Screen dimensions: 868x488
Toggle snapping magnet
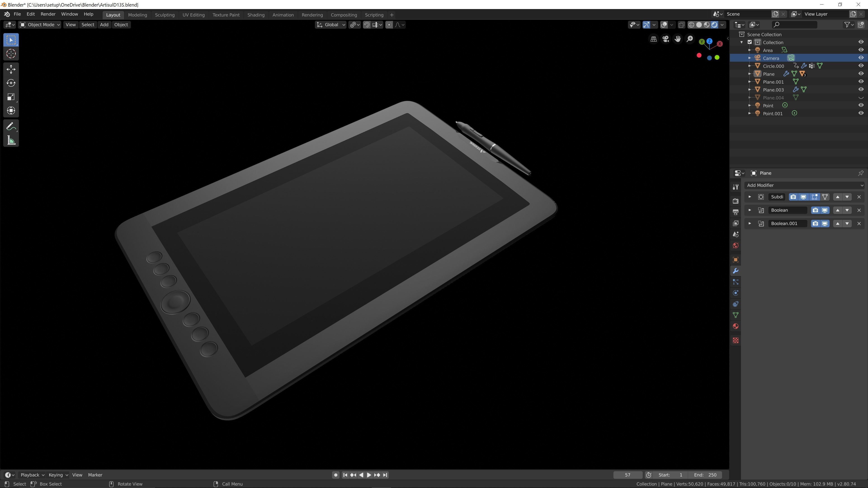[x=367, y=25]
